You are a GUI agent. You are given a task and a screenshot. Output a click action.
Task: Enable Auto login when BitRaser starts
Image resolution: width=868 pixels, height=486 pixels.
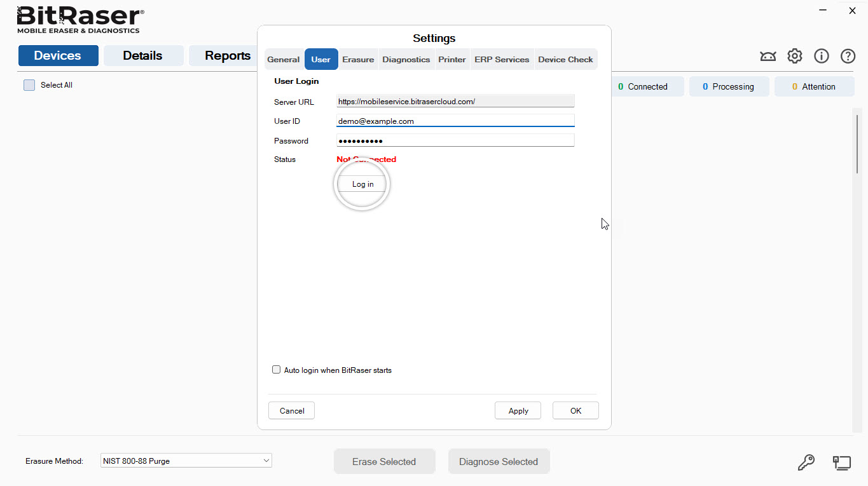pos(276,370)
